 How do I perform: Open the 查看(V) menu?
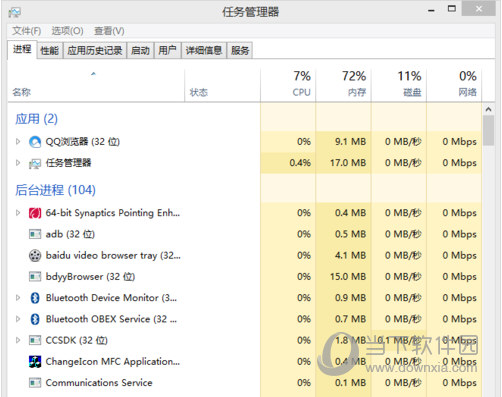pyautogui.click(x=109, y=31)
